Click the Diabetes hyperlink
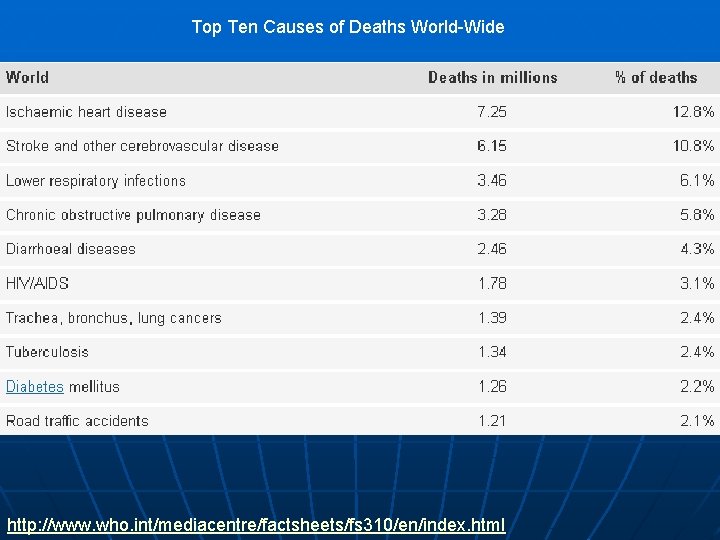 (x=35, y=387)
